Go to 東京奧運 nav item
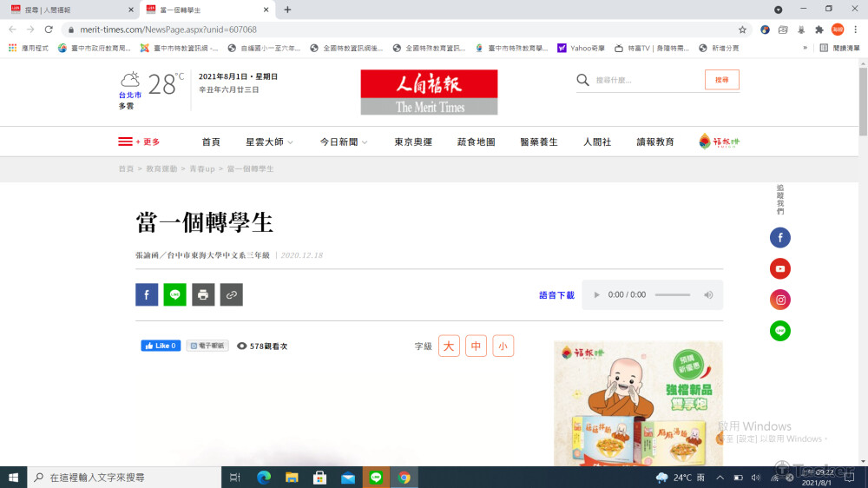Screen dimensions: 868x488 [413, 142]
